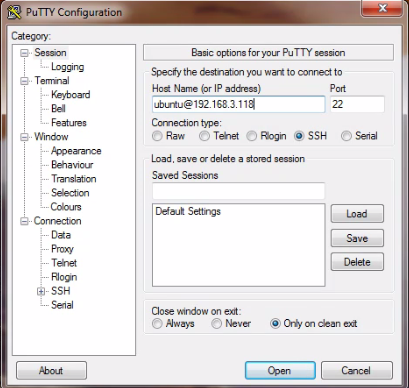Save the current session settings
The image size is (409, 388).
(357, 238)
